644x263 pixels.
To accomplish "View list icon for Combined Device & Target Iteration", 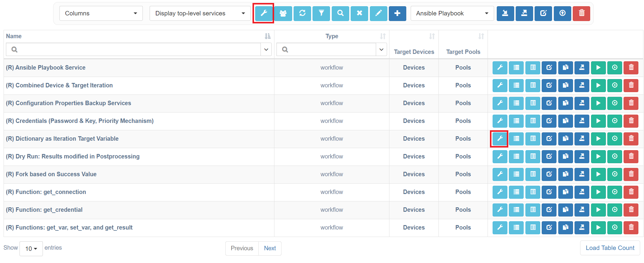I will (x=516, y=85).
